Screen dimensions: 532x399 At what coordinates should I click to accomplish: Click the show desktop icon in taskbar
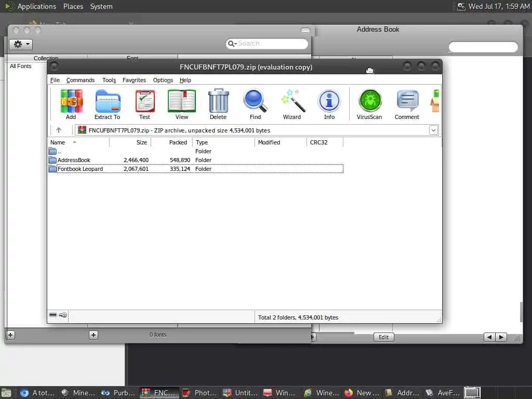coord(6,393)
